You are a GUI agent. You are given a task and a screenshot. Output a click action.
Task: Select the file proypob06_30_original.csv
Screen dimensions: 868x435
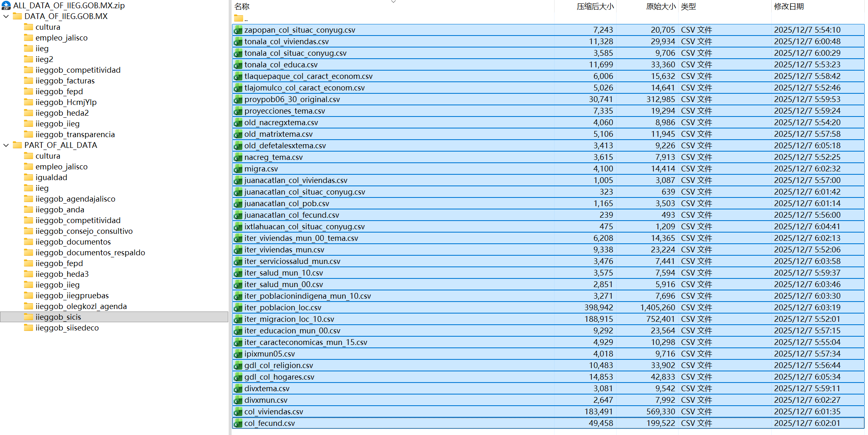coord(292,100)
